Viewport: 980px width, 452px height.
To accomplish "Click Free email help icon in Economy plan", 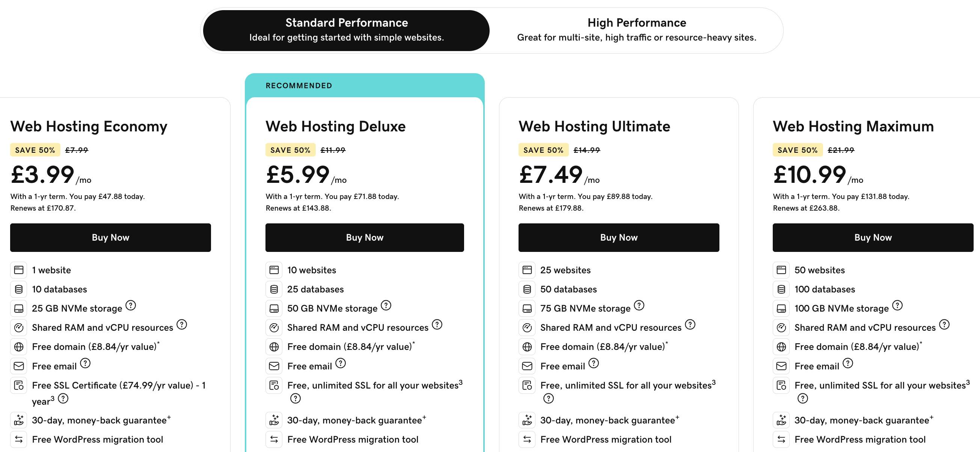I will tap(85, 363).
